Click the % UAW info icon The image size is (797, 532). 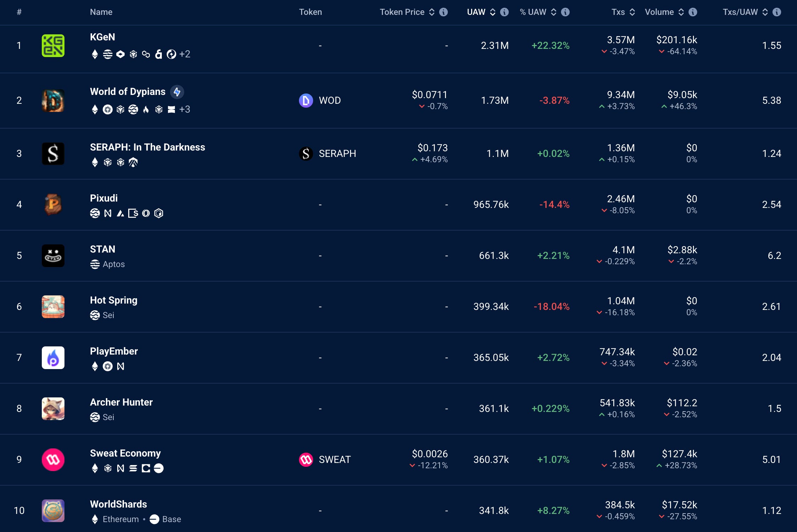click(x=566, y=12)
